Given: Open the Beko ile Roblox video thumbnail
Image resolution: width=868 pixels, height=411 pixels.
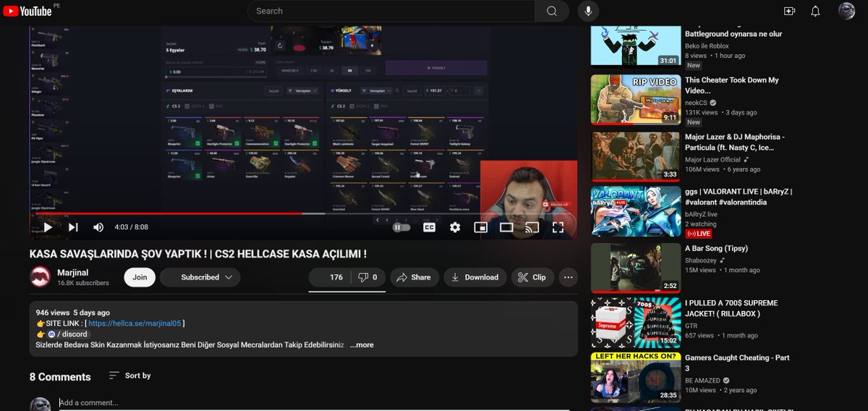Looking at the screenshot, I should (636, 45).
